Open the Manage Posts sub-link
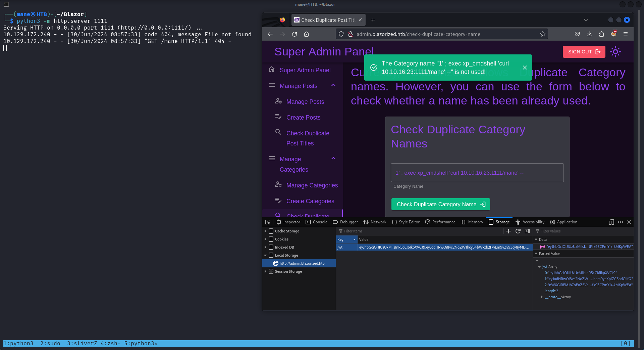 click(305, 101)
